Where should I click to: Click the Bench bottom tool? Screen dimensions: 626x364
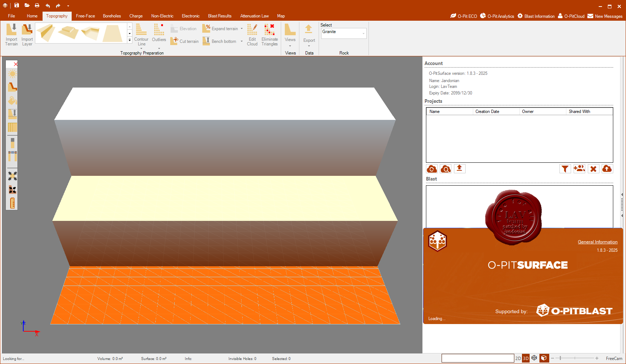(220, 41)
